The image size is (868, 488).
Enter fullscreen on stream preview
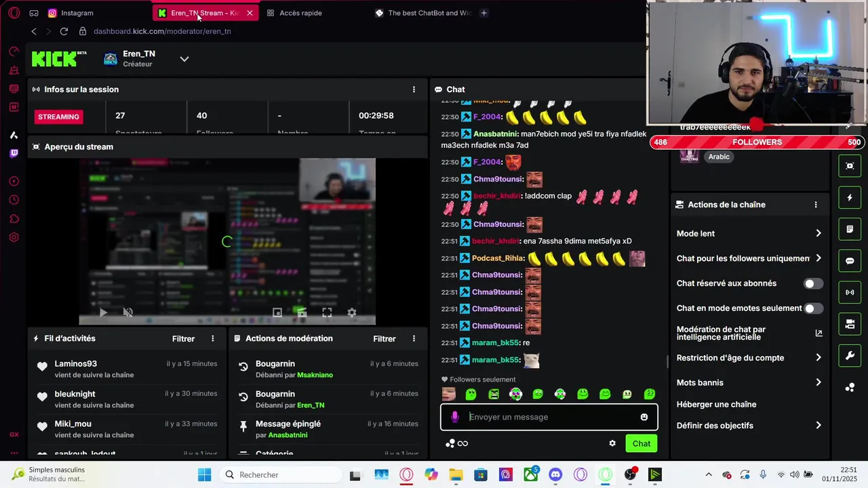(327, 312)
